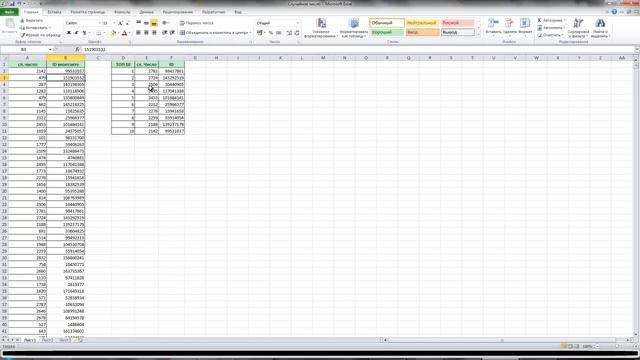Apply the yellow fill color bucket
This screenshot has width=640, height=360.
point(114,33)
